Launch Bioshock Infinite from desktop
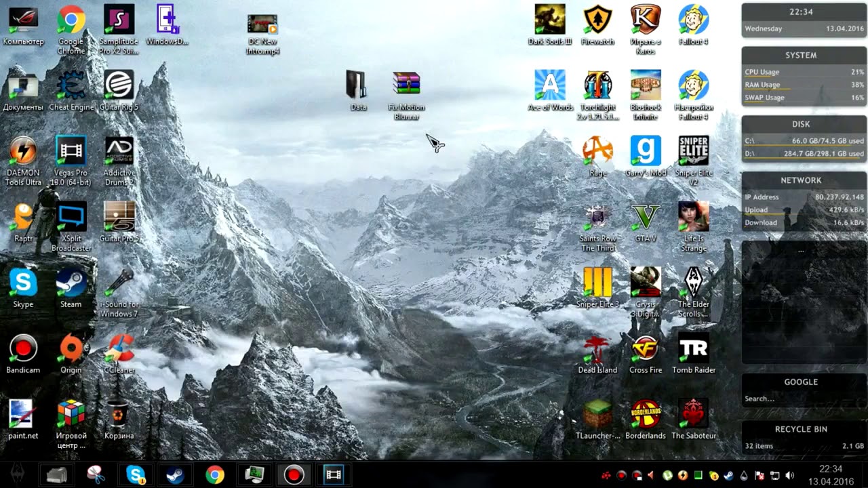The height and width of the screenshot is (488, 868). point(646,96)
